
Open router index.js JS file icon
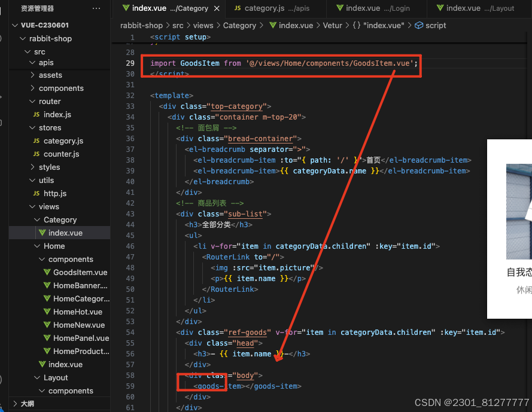coord(37,115)
